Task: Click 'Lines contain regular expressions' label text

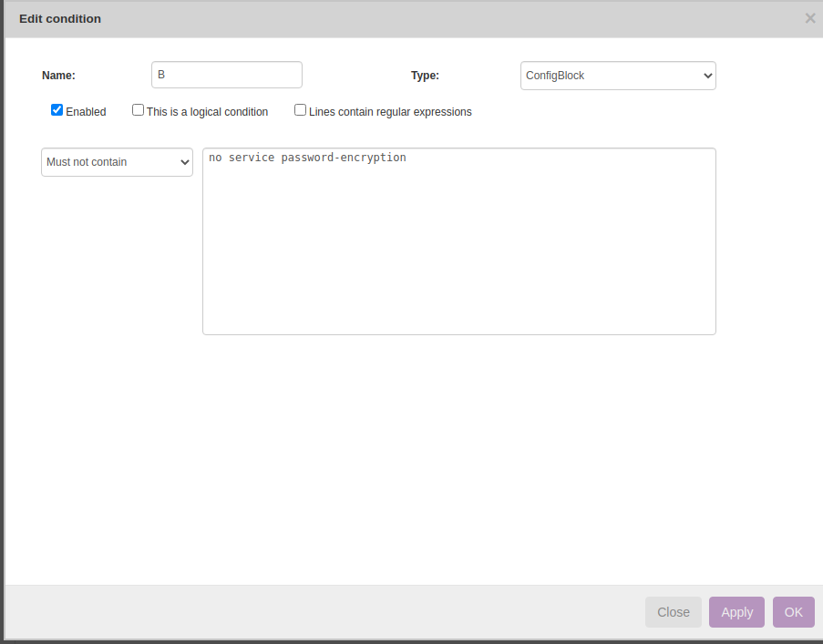Action: [x=390, y=112]
